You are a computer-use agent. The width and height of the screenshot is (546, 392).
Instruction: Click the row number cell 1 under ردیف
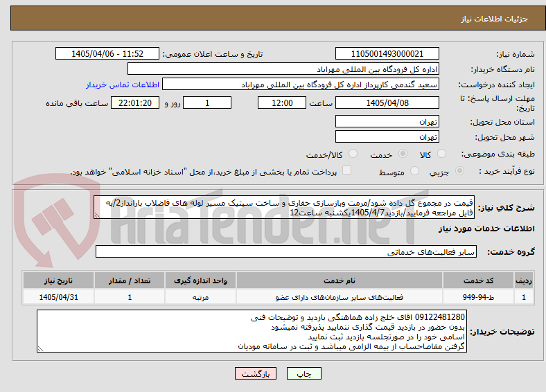pos(524,297)
